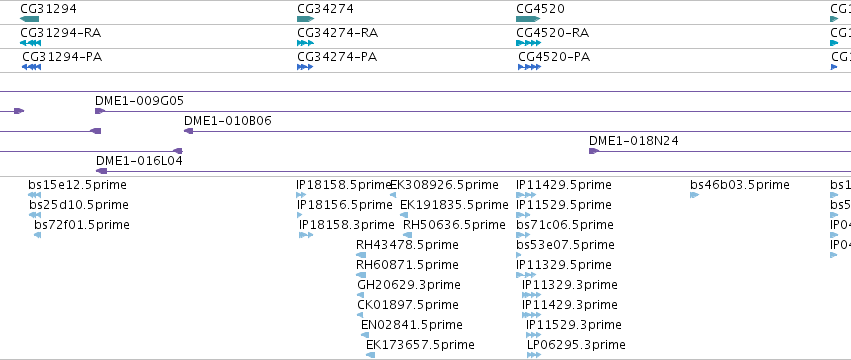The width and height of the screenshot is (851, 360).
Task: Open the bs15e12.5prime EST label
Action: (x=77, y=185)
